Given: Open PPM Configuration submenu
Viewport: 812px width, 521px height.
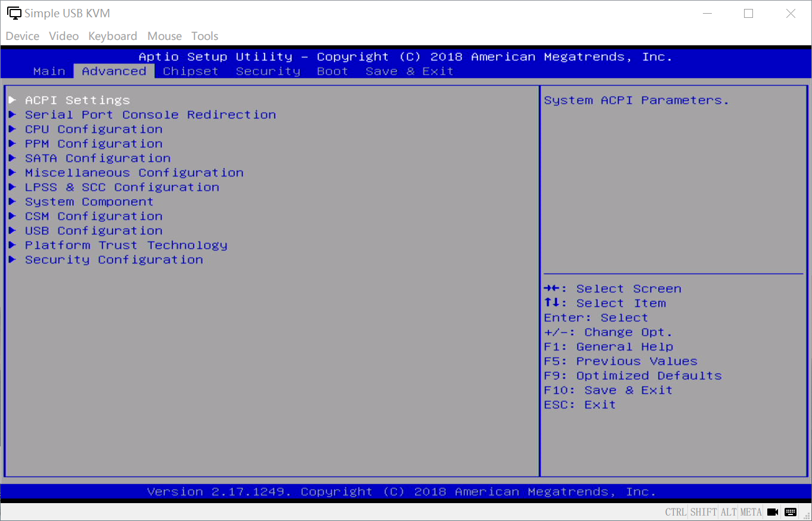Looking at the screenshot, I should (x=94, y=144).
